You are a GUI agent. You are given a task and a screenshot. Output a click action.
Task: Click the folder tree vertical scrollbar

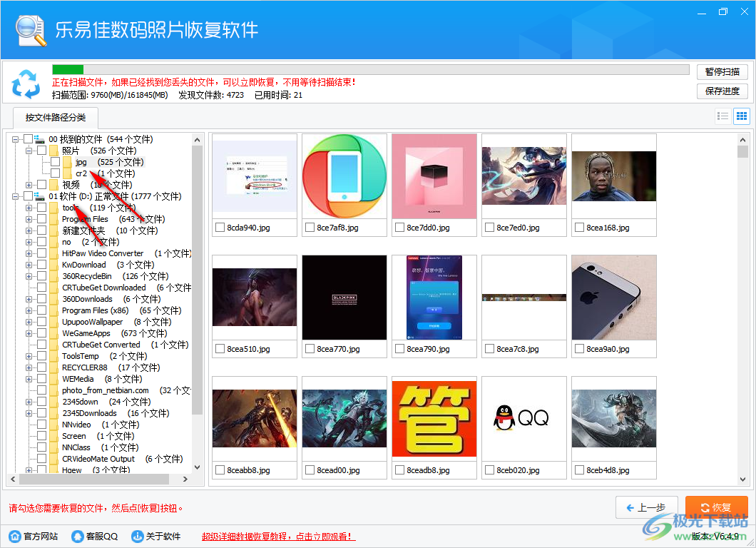point(197,280)
